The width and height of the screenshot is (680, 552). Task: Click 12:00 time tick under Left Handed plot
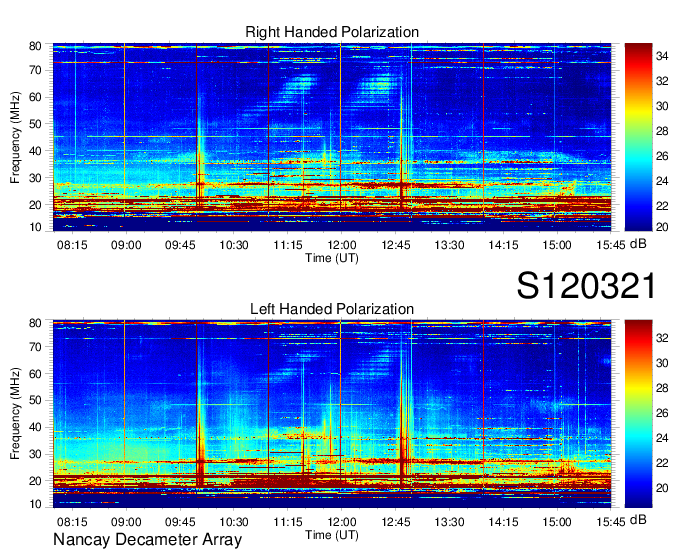pos(341,522)
